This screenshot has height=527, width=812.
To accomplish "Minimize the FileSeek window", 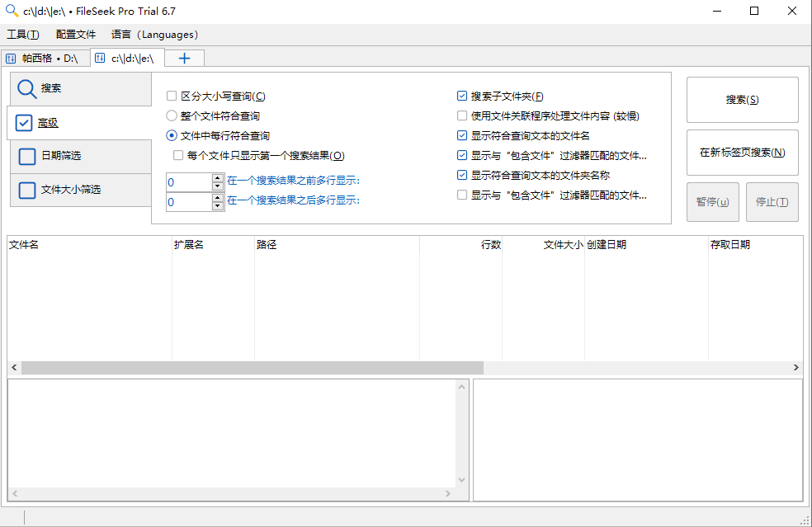I will pyautogui.click(x=717, y=11).
